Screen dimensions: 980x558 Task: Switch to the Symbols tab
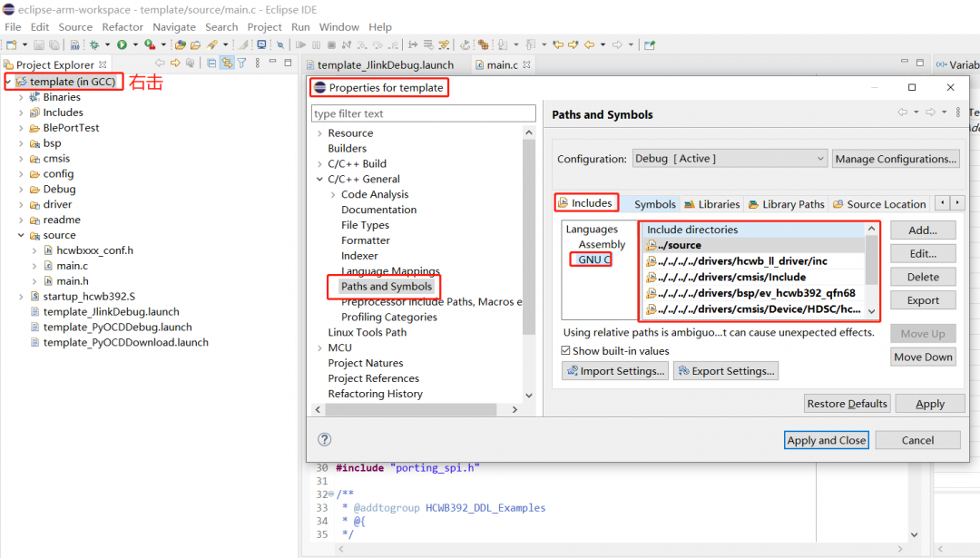654,204
